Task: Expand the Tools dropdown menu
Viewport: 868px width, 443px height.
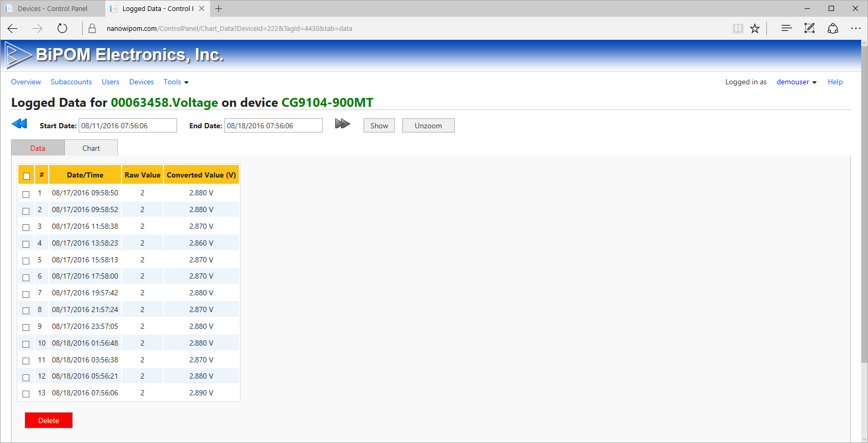Action: click(x=176, y=82)
